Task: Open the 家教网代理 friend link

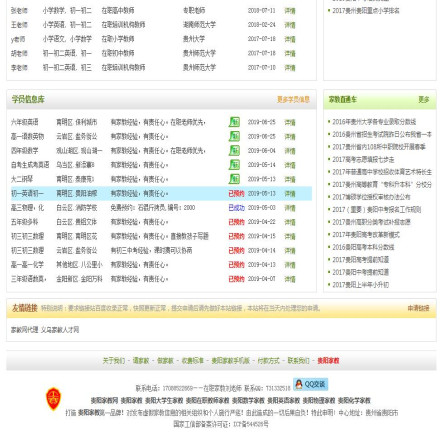Action: (25, 330)
